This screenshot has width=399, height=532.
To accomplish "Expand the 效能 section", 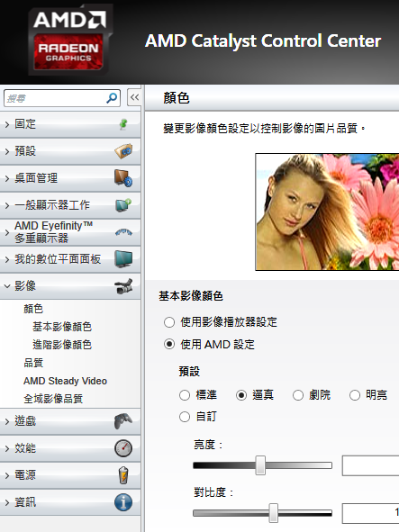I will 70,448.
